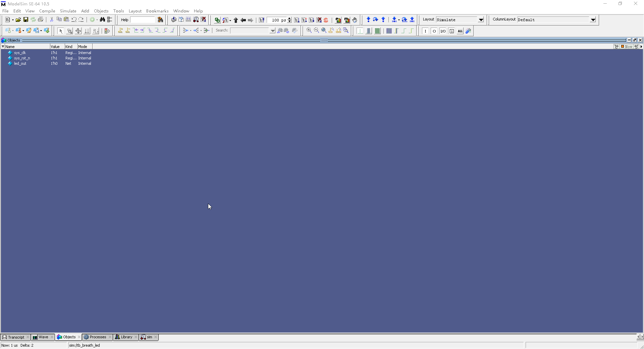Switch to the Processes tab
Image resolution: width=644 pixels, height=349 pixels.
coord(97,337)
